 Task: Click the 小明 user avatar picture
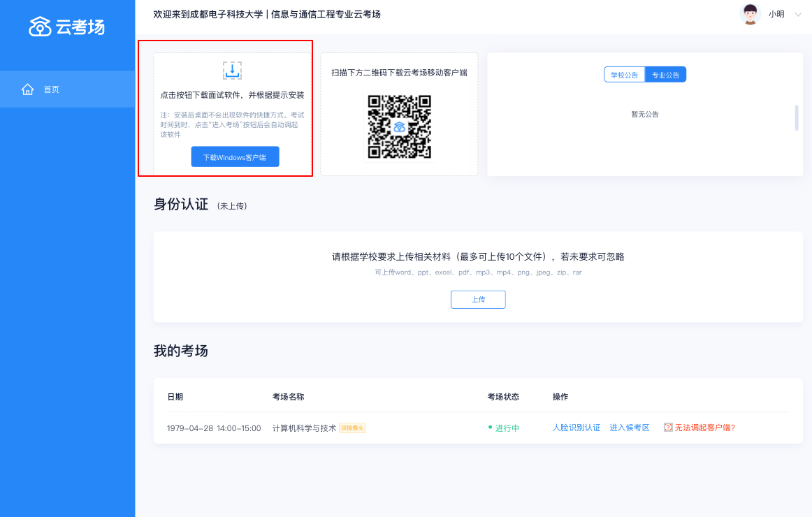pos(751,14)
